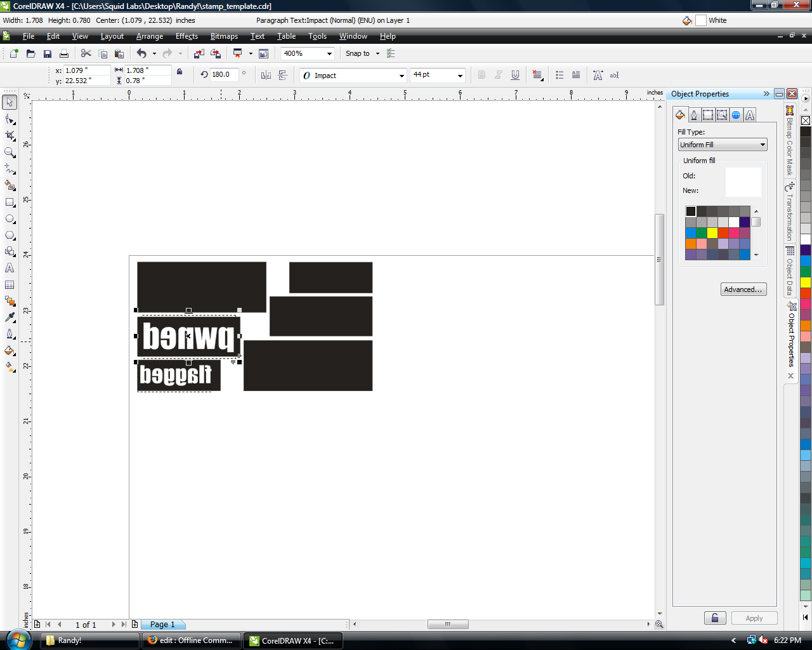Undo the last action
The width and height of the screenshot is (812, 650).
pyautogui.click(x=141, y=54)
